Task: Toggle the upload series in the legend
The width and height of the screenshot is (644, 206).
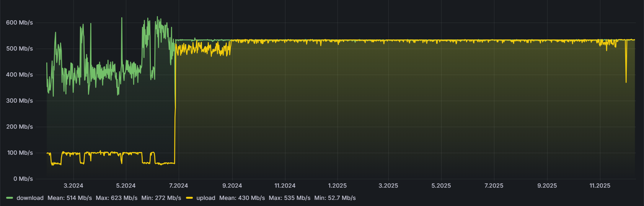Action: coord(206,198)
